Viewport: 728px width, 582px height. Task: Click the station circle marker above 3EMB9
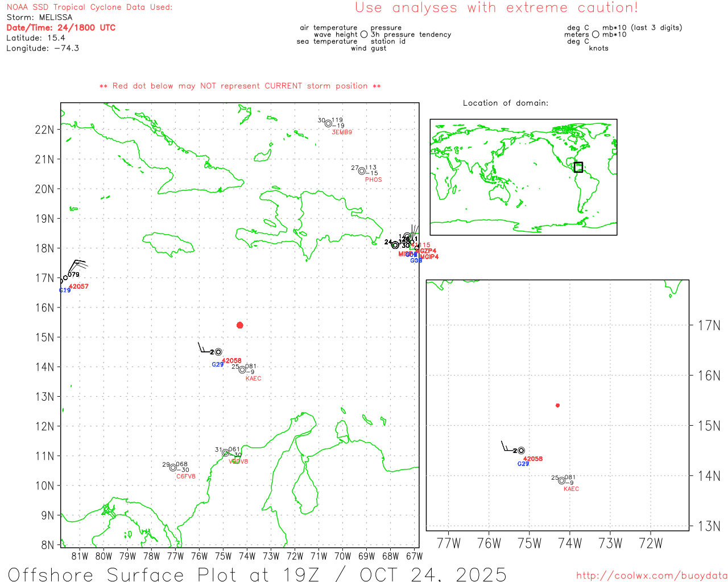328,123
